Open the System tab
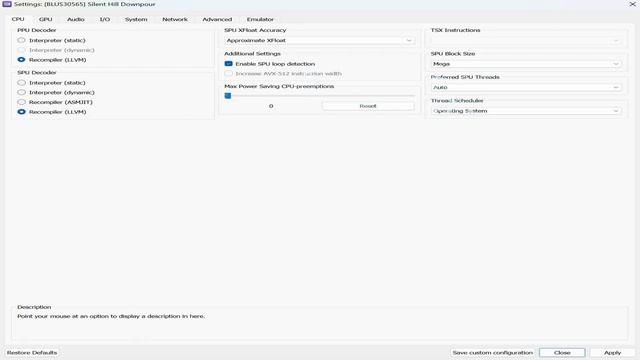Screen dimensions: 640x360 [136, 19]
